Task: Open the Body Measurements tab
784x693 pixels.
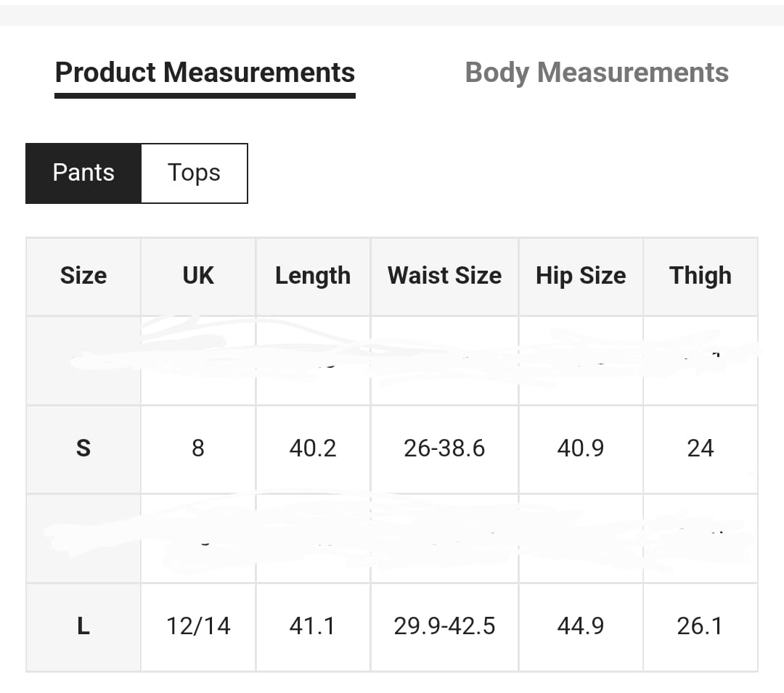Action: (x=597, y=73)
